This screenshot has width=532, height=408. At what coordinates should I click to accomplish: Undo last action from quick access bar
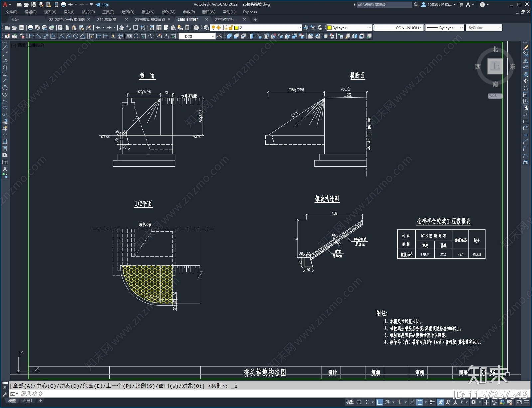click(x=70, y=4)
